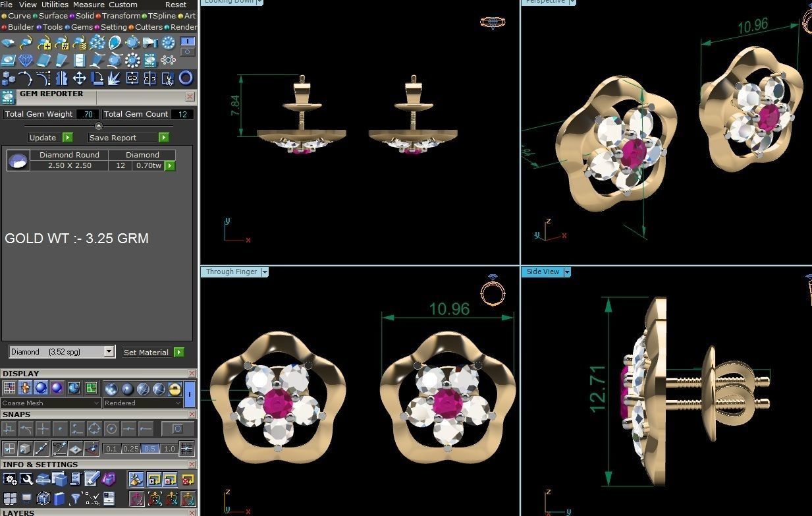Open the Gem Loader tool icon

pyautogui.click(x=8, y=43)
